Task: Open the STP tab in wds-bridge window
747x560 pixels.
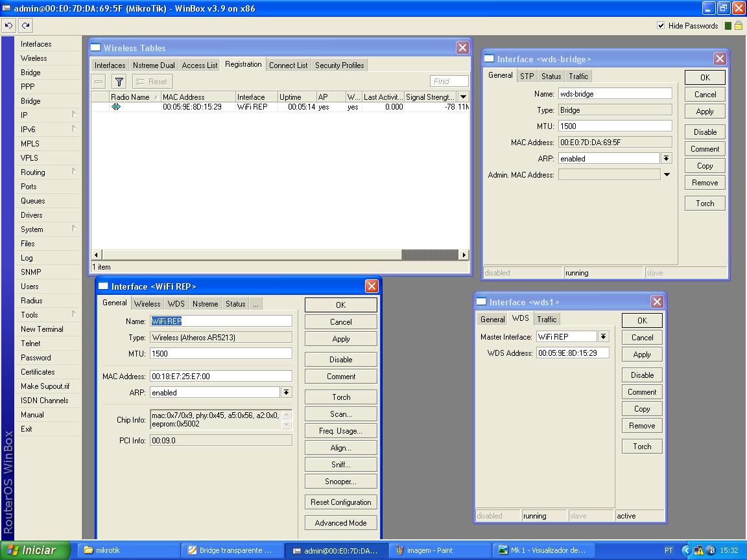Action: click(x=527, y=76)
